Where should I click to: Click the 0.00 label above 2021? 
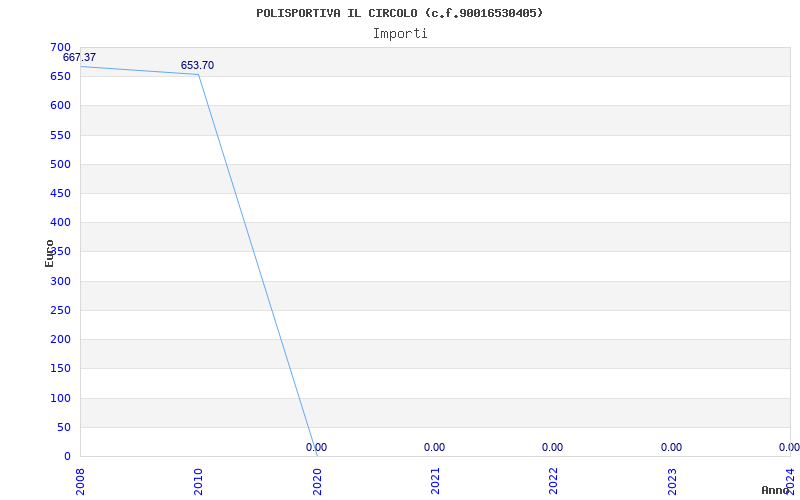tap(434, 447)
